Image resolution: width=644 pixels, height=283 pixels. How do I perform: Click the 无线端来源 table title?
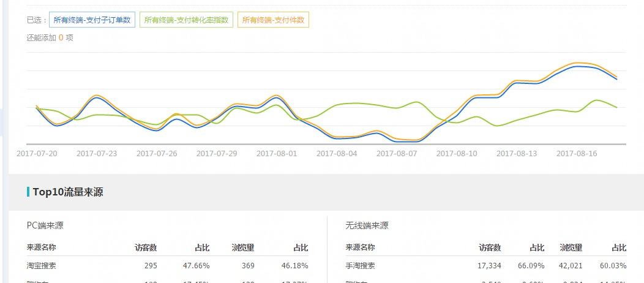click(367, 225)
